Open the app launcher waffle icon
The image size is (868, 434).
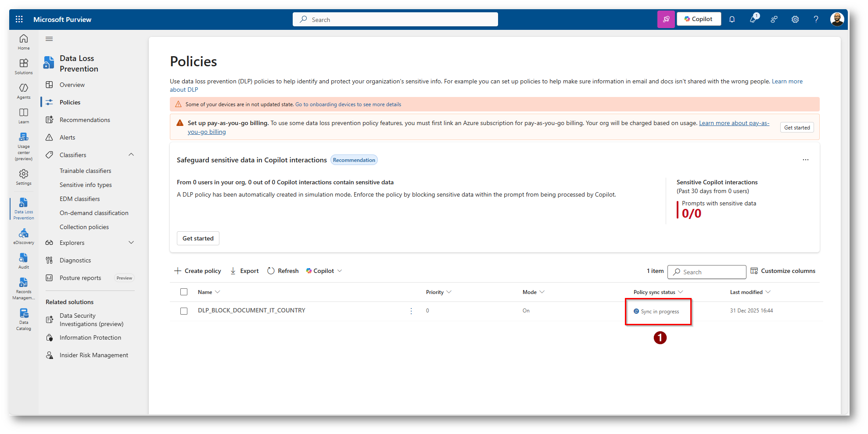tap(19, 19)
